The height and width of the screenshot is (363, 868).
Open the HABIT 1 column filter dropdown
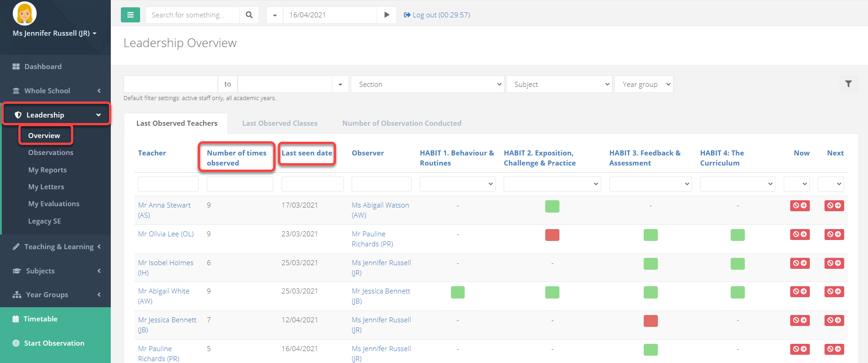(458, 184)
